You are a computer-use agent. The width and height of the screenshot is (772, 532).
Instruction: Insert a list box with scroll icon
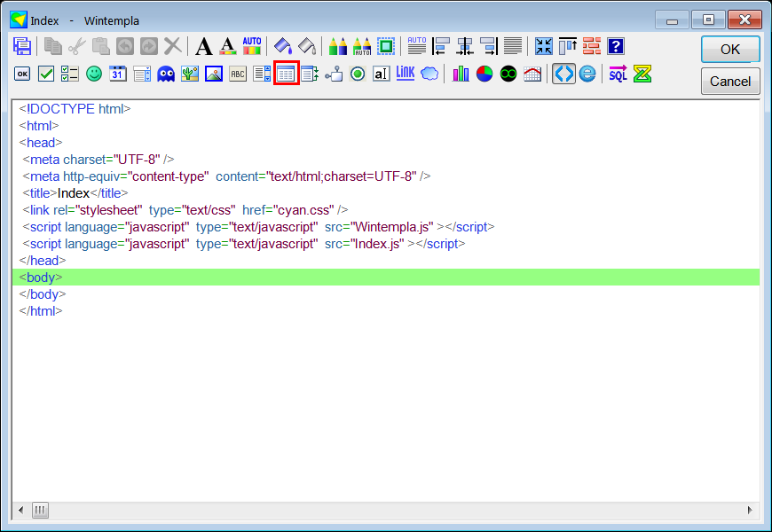262,74
